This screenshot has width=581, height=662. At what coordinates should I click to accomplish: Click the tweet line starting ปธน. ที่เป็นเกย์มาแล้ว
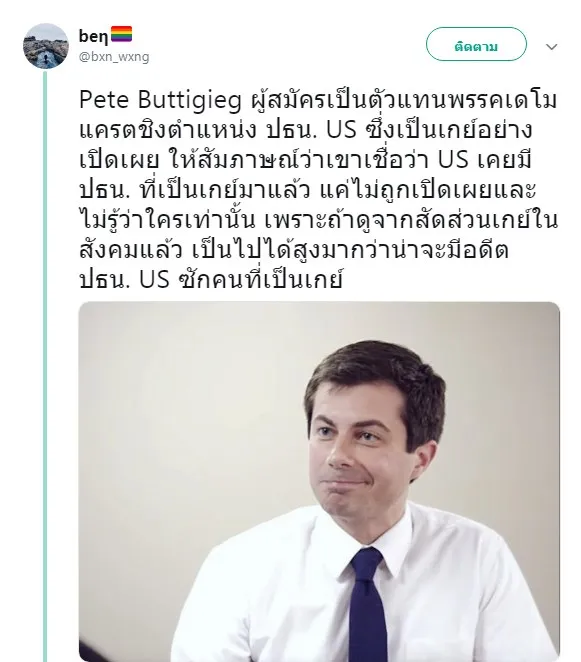pos(307,190)
